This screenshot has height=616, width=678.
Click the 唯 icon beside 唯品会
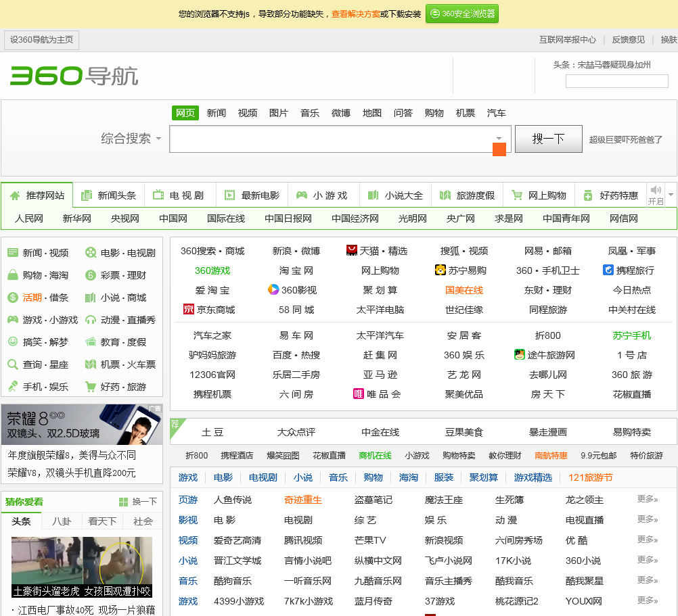[x=359, y=394]
